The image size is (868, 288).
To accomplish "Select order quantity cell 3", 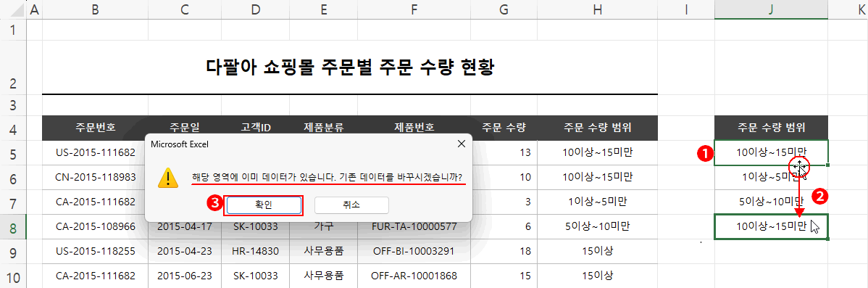I will pyautogui.click(x=504, y=202).
